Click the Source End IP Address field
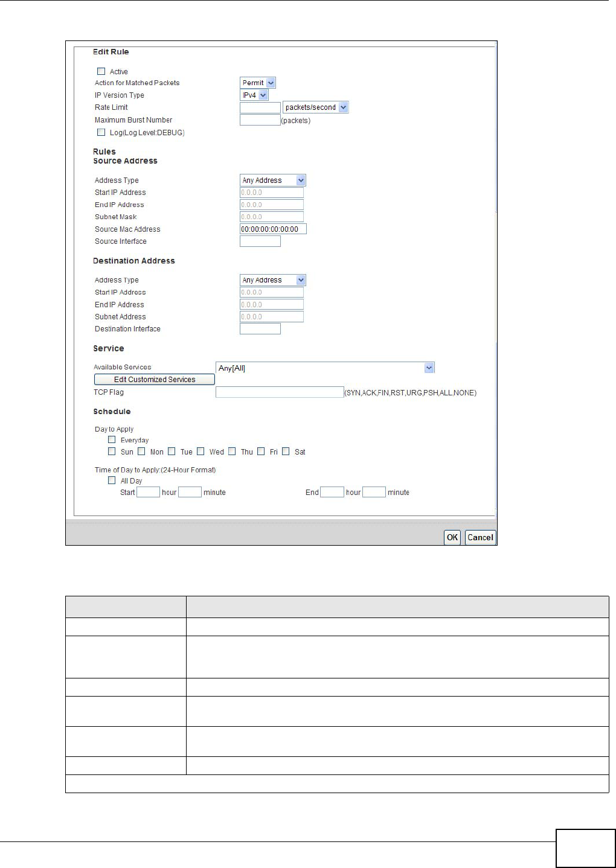The height and width of the screenshot is (868, 616). (x=272, y=205)
